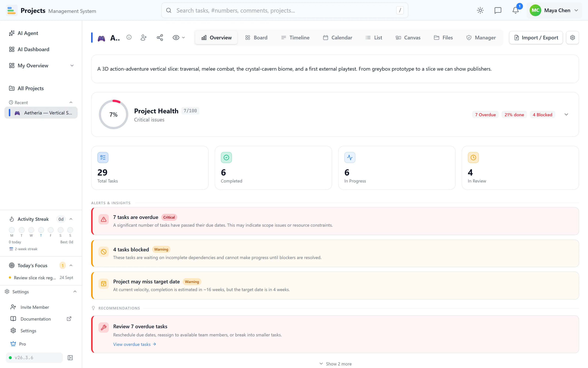Toggle light/dark theme sun icon
588x368 pixels.
click(480, 10)
